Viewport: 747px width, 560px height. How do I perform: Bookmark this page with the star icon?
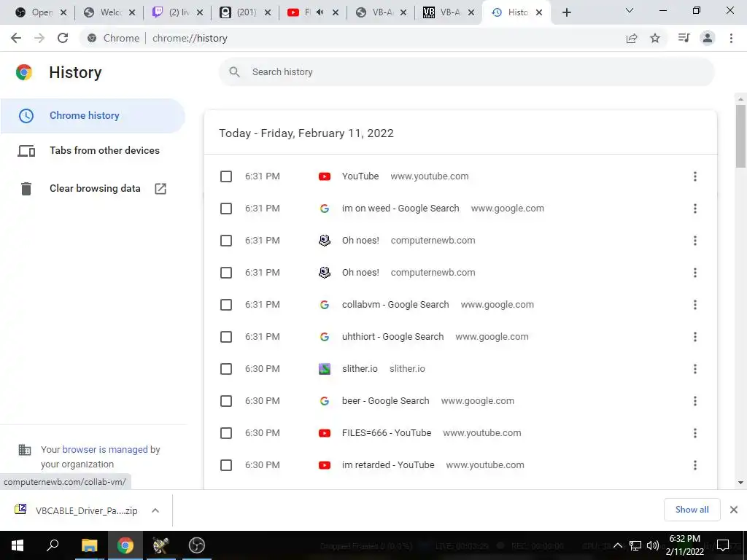tap(655, 38)
